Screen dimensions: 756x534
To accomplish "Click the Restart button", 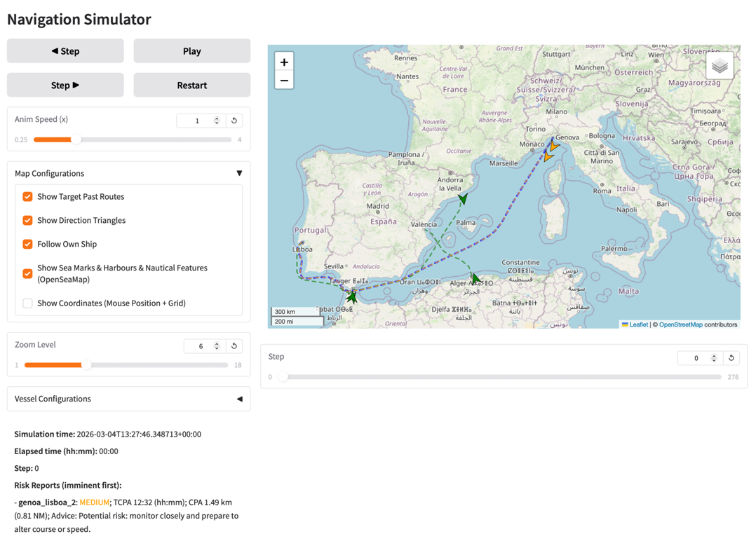I will click(x=192, y=85).
